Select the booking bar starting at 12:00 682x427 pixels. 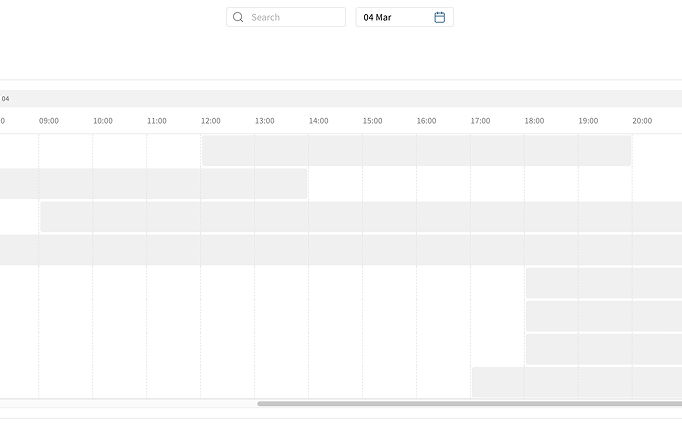point(416,150)
